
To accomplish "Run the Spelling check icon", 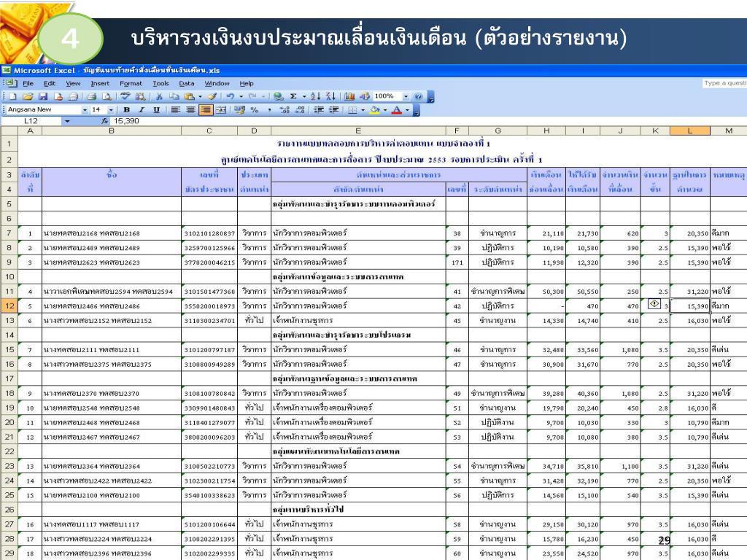I will (x=125, y=96).
